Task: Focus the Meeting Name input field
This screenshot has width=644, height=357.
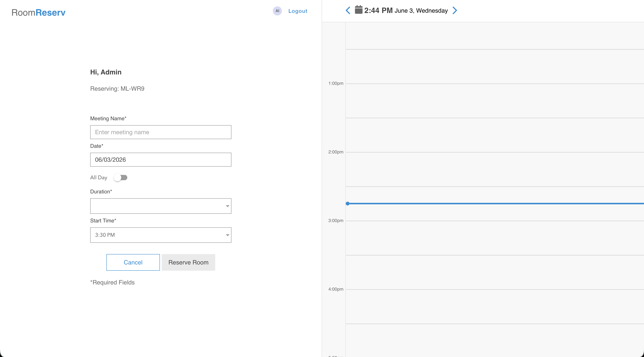Action: click(161, 132)
